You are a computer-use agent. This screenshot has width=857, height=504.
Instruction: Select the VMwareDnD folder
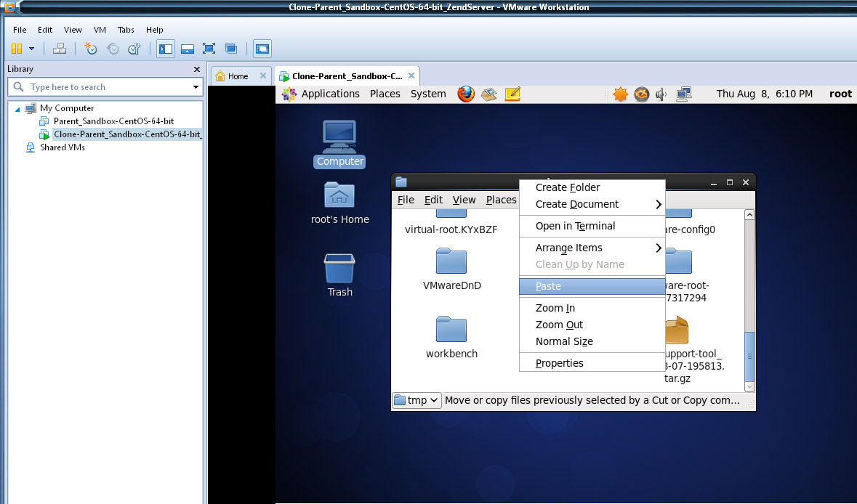pos(451,269)
